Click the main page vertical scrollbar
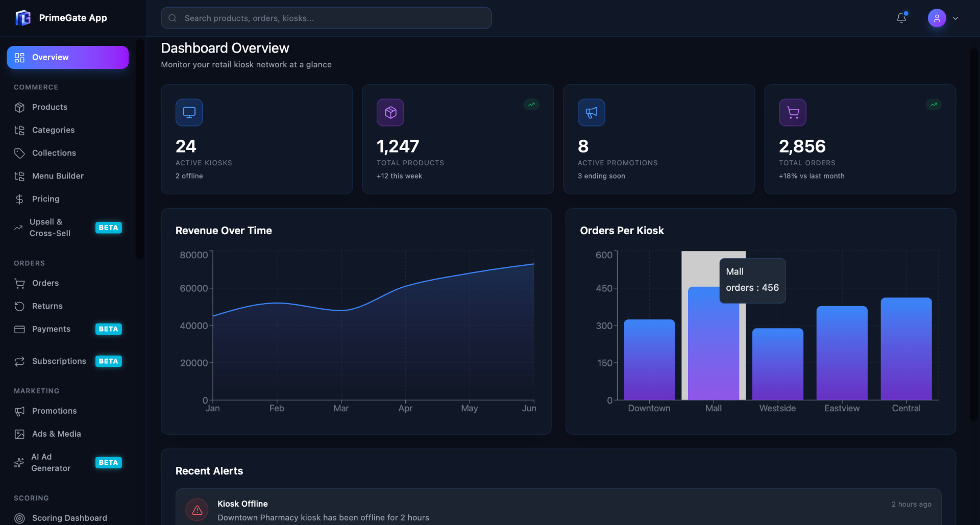 [974, 235]
